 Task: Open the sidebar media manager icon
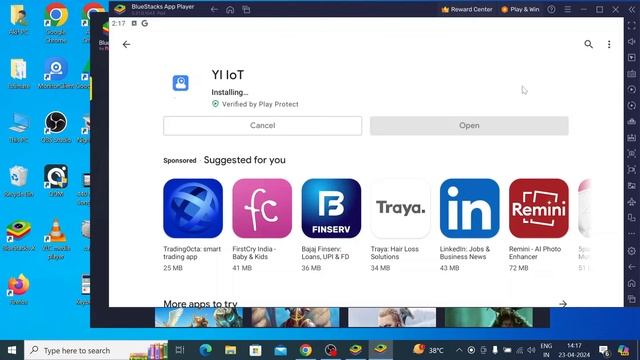(x=631, y=186)
